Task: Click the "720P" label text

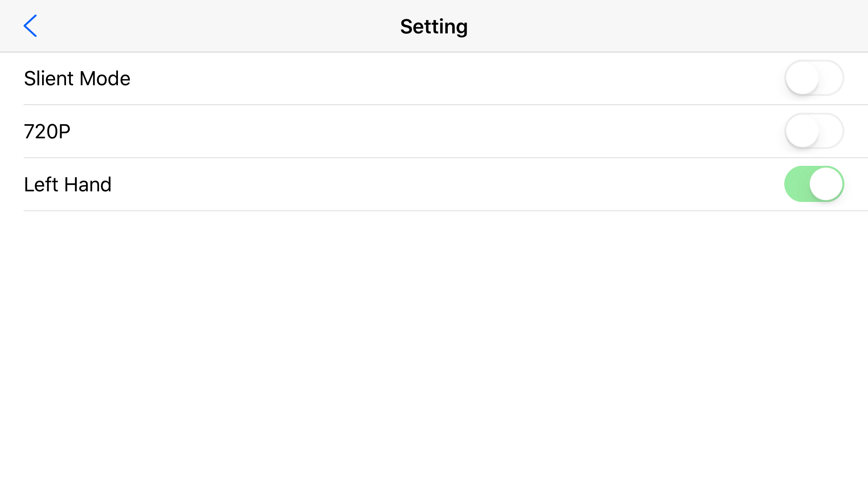Action: coord(47,131)
